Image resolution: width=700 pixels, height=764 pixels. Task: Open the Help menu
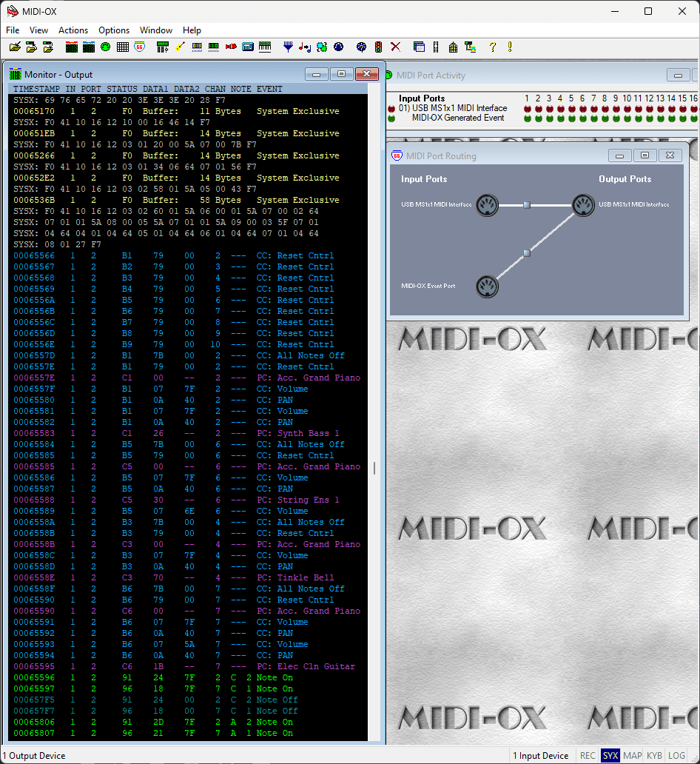(192, 30)
